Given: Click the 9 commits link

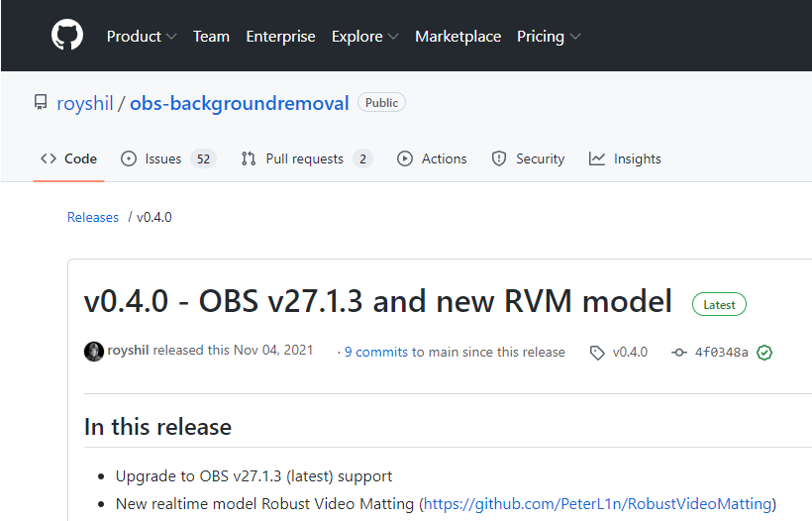Looking at the screenshot, I should click(375, 352).
